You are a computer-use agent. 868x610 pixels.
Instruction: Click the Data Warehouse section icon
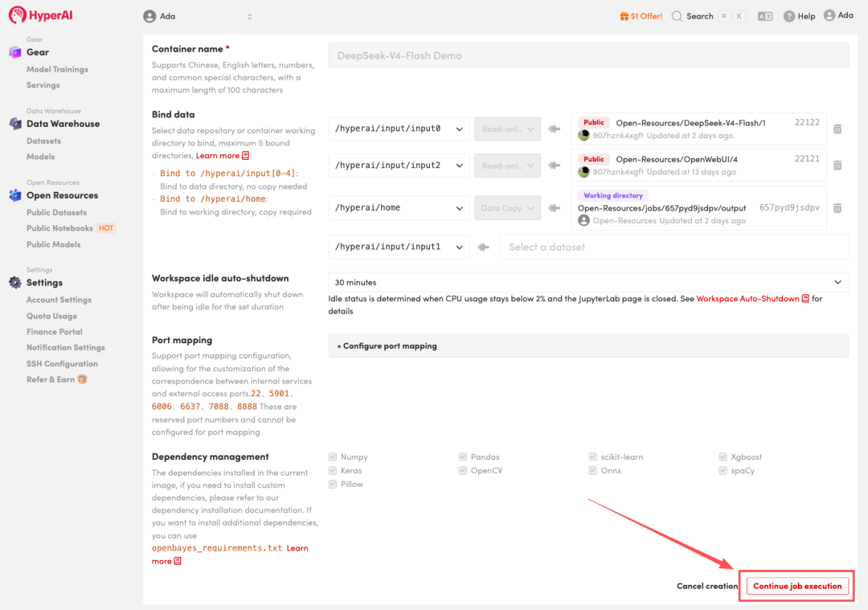pos(15,124)
